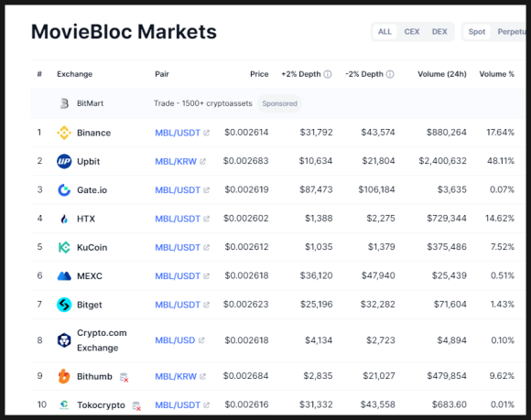531x420 pixels.
Task: Click external link icon on Gate.io MBL/USDT
Action: (x=206, y=190)
